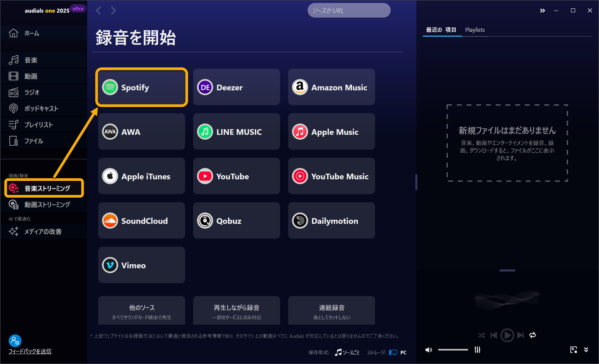Navigate forward with the right arrow
The width and height of the screenshot is (599, 364).
tap(113, 11)
